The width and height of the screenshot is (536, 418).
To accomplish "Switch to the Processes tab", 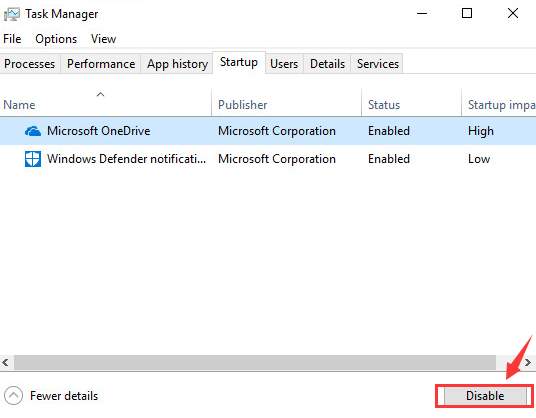I will coord(30,64).
